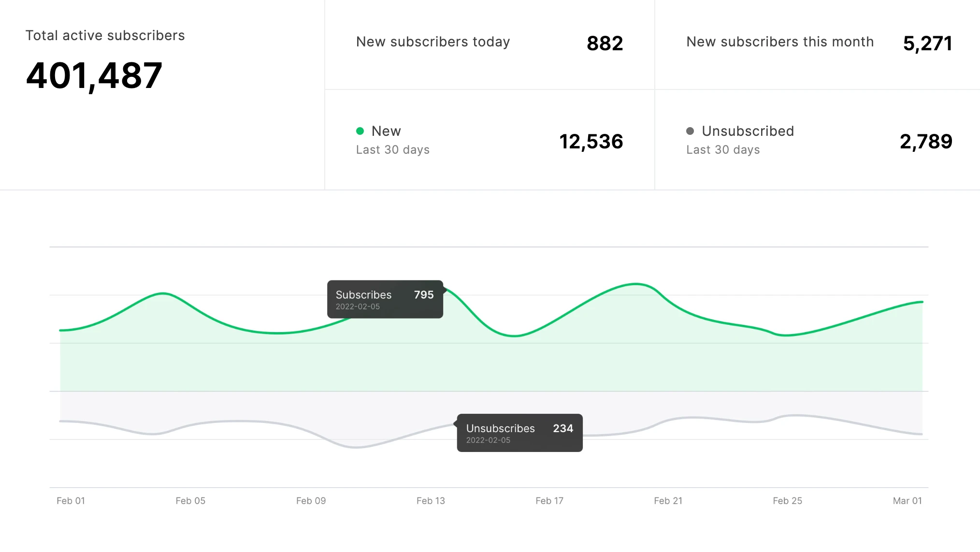Click the Feb 25 axis label

click(x=787, y=501)
